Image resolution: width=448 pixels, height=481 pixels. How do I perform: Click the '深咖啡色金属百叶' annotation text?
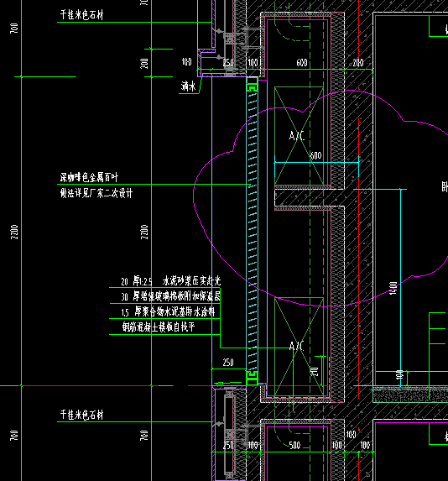click(x=89, y=177)
